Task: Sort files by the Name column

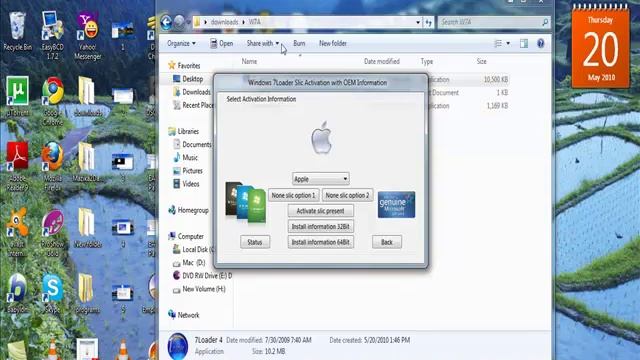Action: tap(249, 61)
